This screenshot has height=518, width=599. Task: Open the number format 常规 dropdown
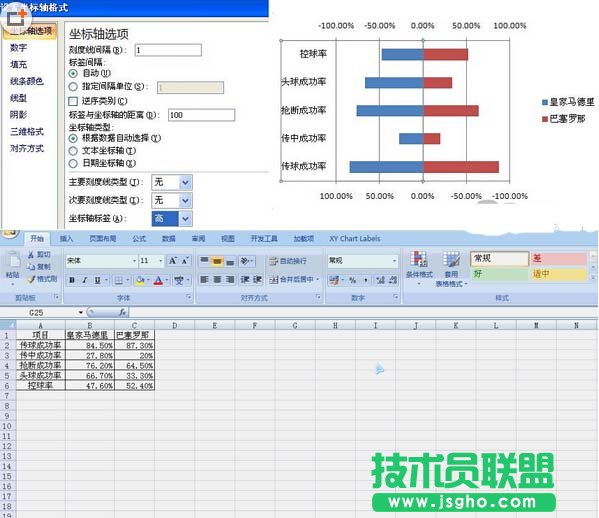point(394,261)
